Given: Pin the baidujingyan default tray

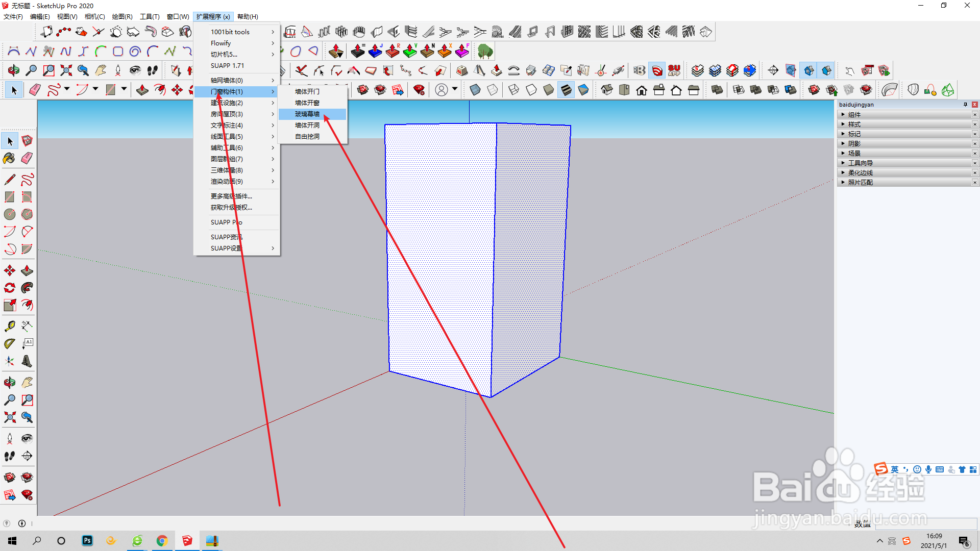Looking at the screenshot, I should (x=965, y=105).
